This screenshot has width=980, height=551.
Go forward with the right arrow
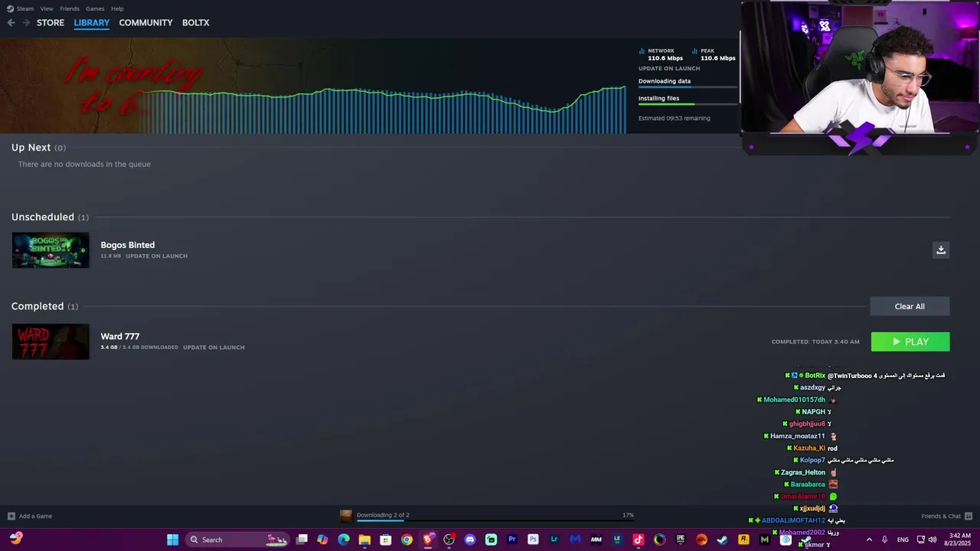tap(26, 23)
